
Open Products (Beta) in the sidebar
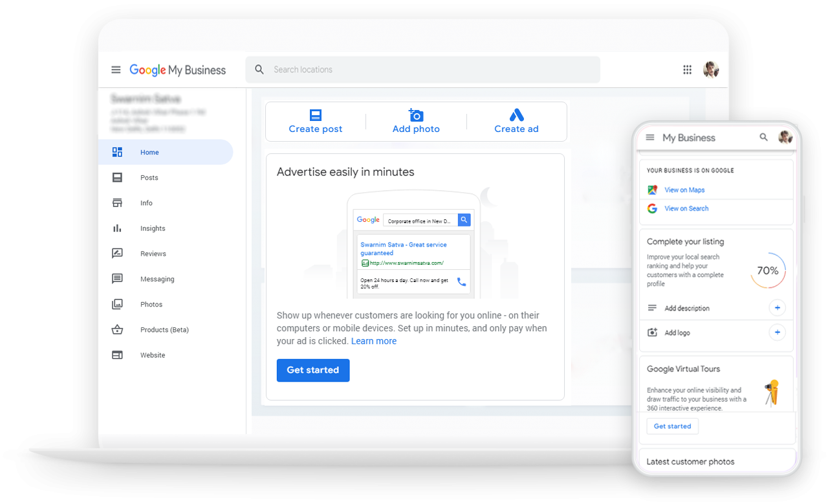pos(166,329)
